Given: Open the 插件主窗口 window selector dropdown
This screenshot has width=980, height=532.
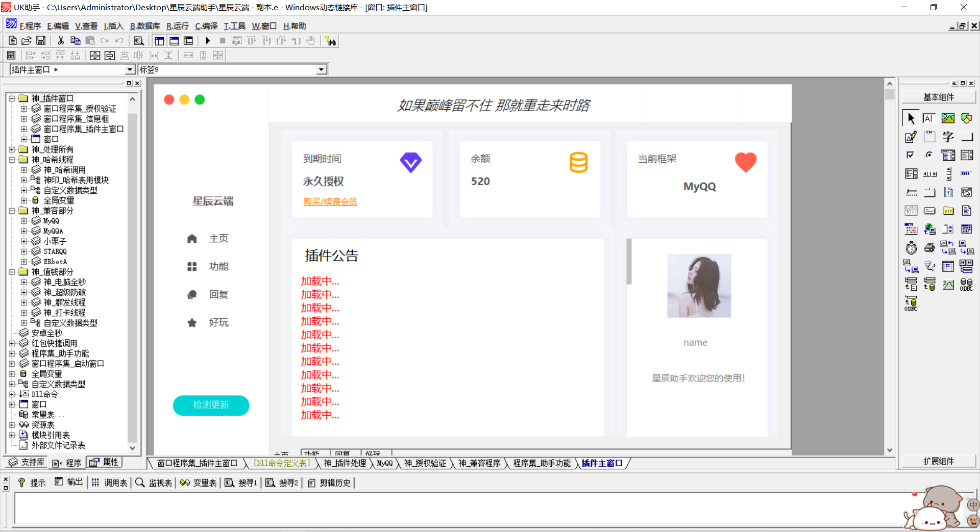Looking at the screenshot, I should click(131, 69).
